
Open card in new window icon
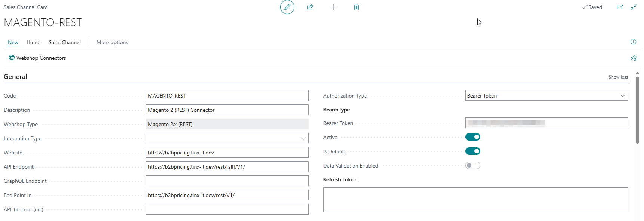[x=620, y=7]
